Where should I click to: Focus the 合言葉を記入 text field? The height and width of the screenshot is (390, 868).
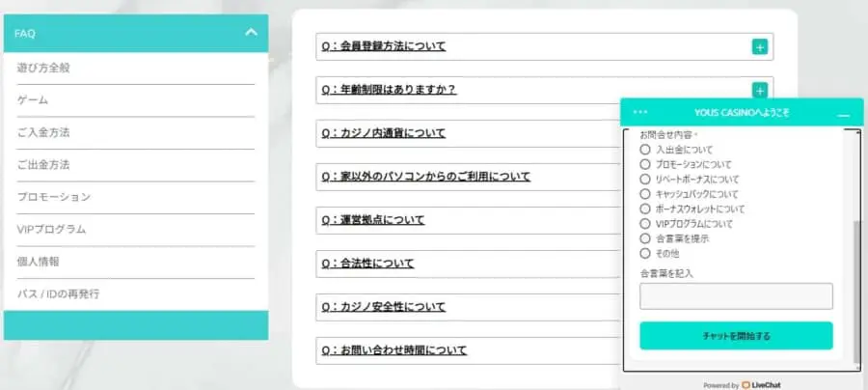[x=736, y=296]
